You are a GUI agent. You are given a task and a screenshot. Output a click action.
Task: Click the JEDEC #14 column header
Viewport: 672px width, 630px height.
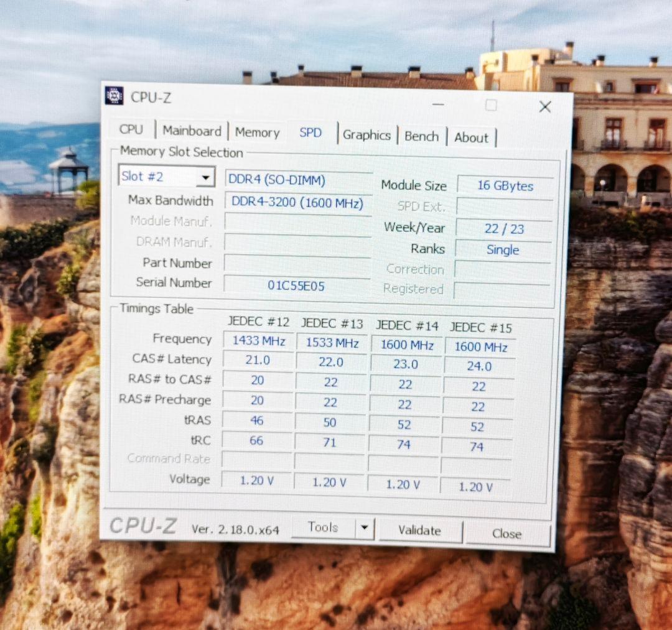407,326
